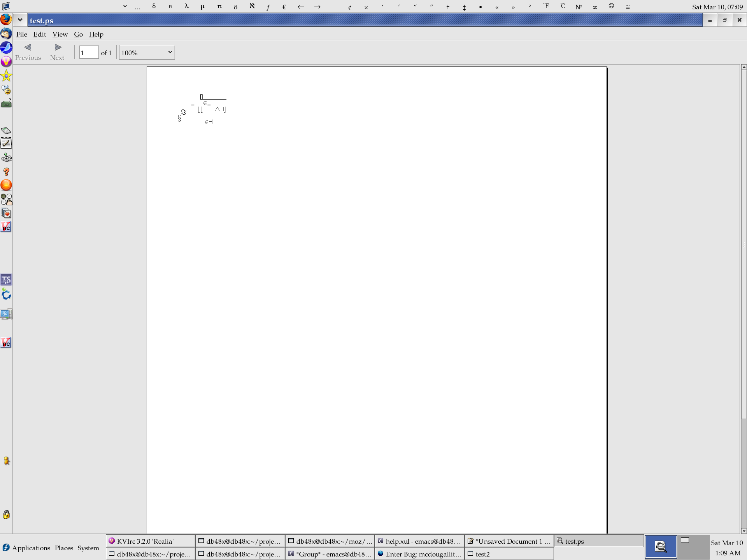Open the View menu
The width and height of the screenshot is (747, 560).
(x=60, y=34)
